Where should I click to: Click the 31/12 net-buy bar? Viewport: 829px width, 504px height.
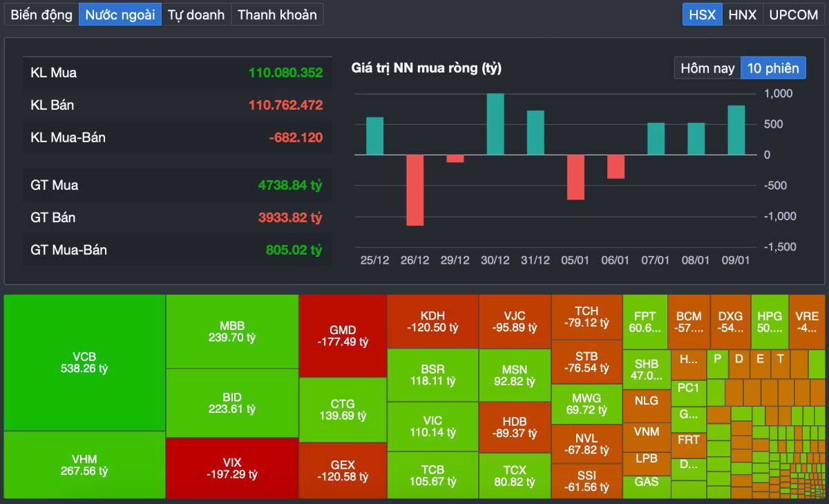(535, 133)
